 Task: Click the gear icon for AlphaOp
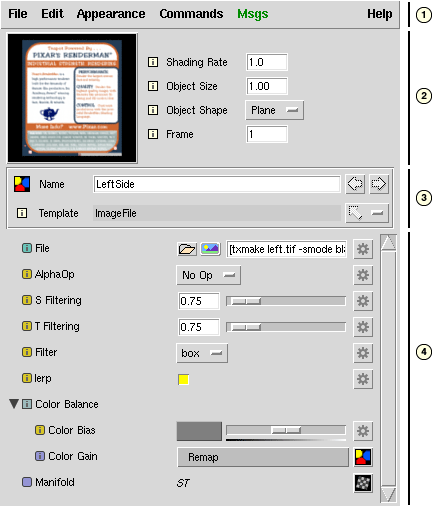click(x=363, y=275)
